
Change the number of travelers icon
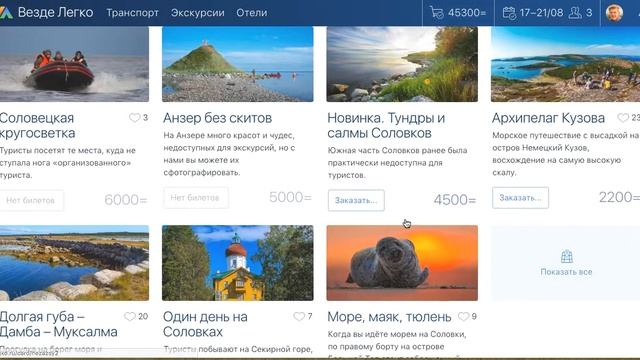(x=575, y=13)
